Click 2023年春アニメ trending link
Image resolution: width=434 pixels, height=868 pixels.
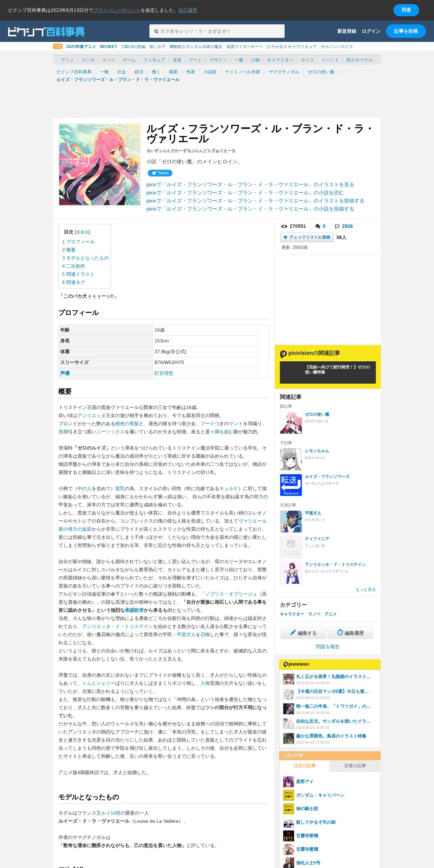pos(81,47)
